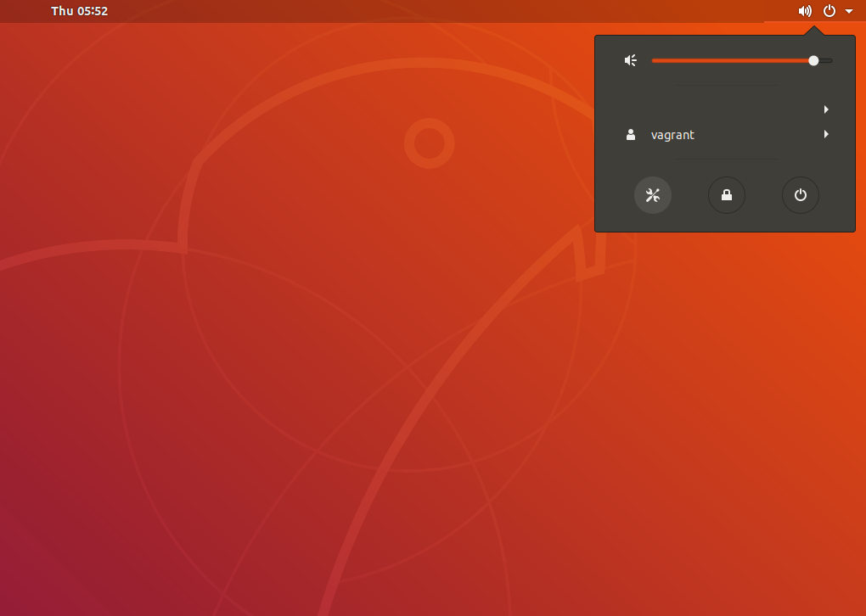Image resolution: width=866 pixels, height=616 pixels.
Task: Click the power status icon in the top bar
Action: tap(828, 11)
